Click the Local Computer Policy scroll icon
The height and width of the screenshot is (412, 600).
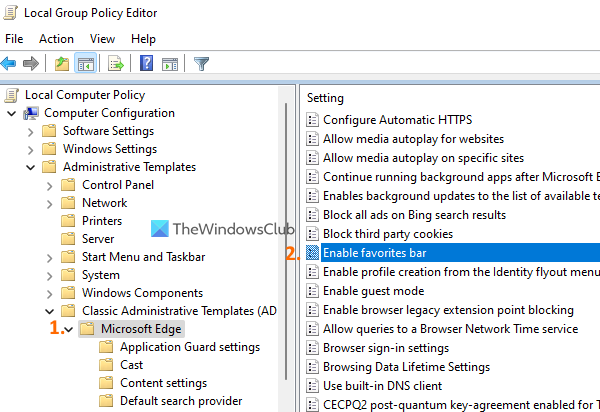(11, 95)
